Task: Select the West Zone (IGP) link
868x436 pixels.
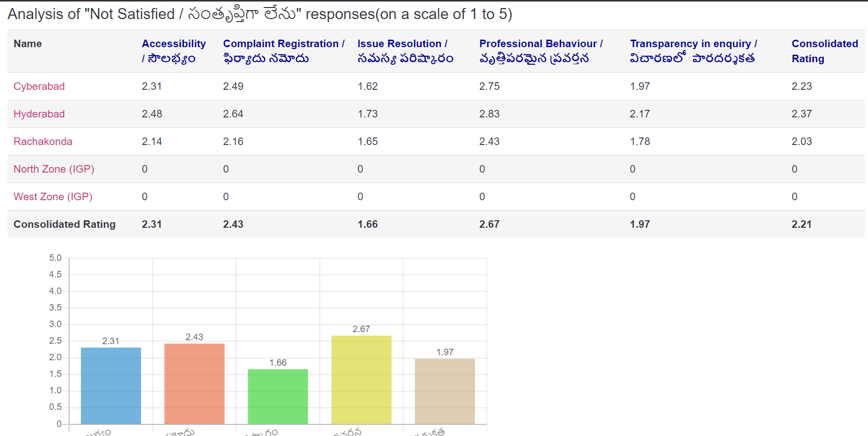Action: click(53, 197)
